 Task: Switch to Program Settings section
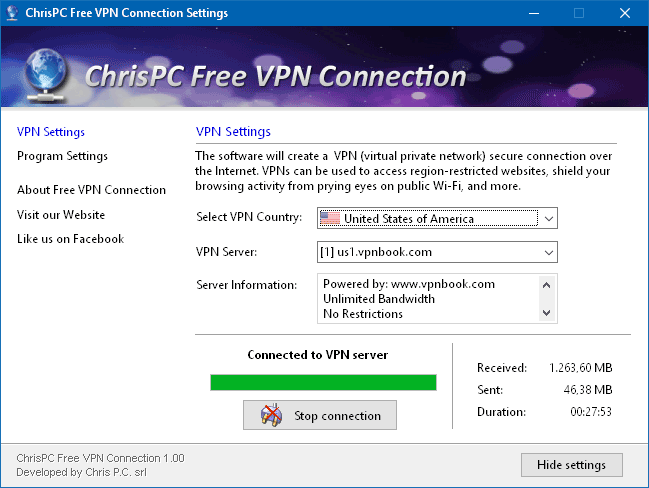coord(62,156)
